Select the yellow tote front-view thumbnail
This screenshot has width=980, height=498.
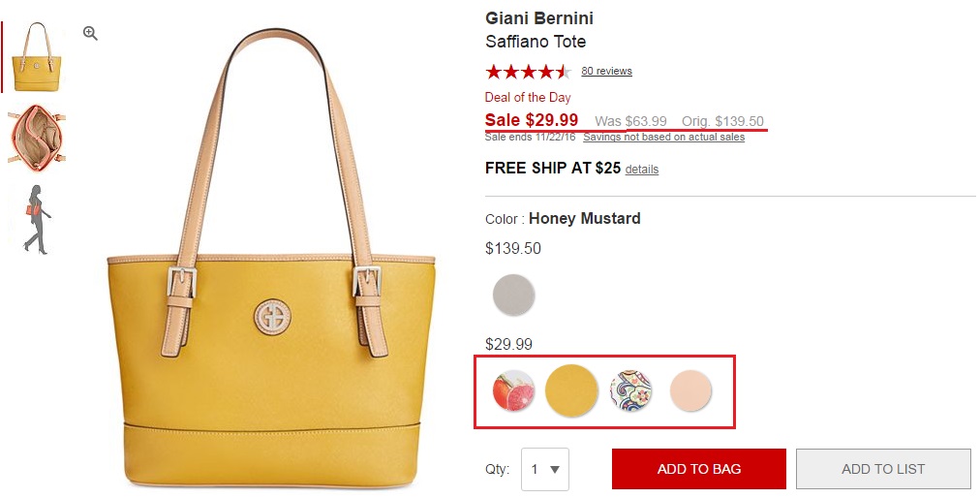click(x=36, y=58)
